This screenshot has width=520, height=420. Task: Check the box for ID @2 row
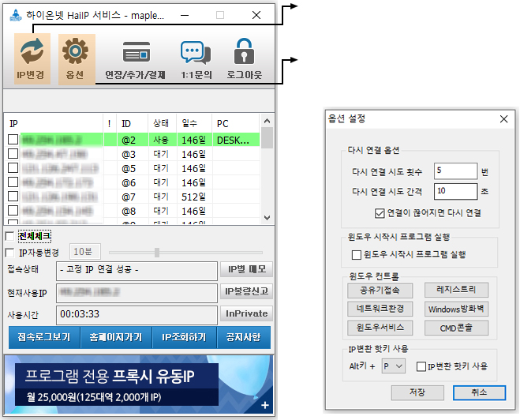tap(13, 139)
